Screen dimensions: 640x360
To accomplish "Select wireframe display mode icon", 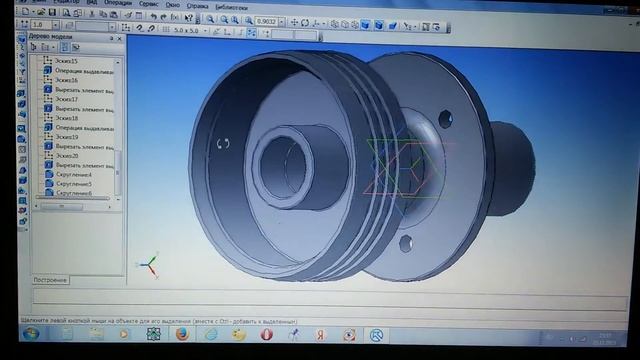I will point(334,24).
